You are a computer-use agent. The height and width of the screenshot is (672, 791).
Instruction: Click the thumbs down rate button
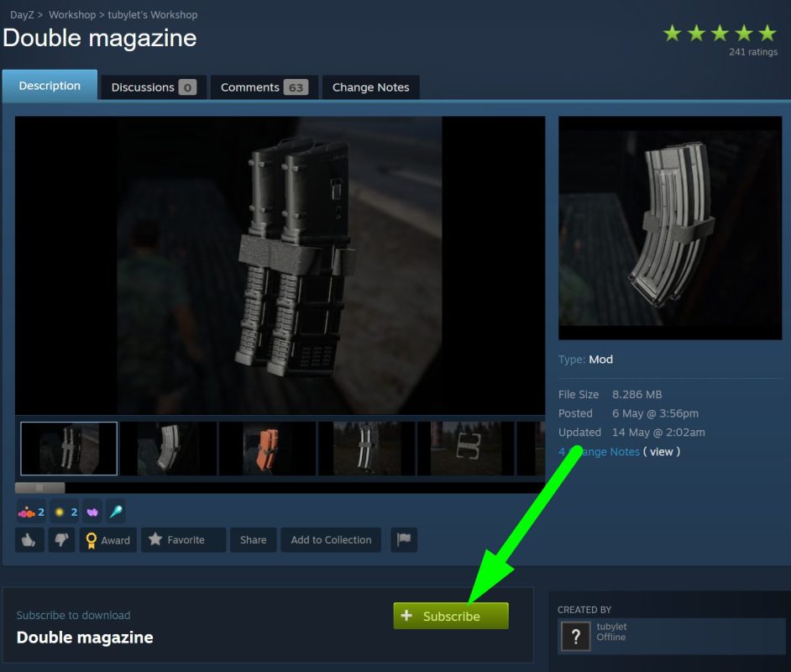click(61, 540)
